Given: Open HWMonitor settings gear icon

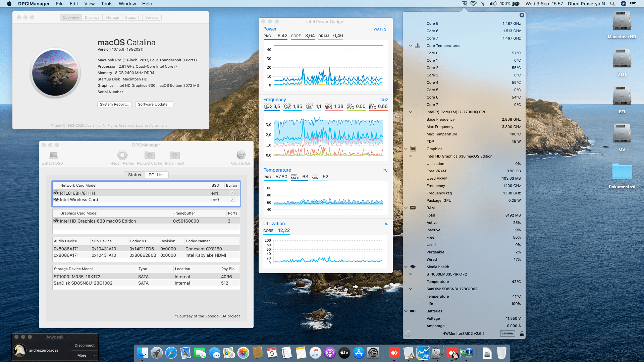Looking at the screenshot, I should point(408,334).
